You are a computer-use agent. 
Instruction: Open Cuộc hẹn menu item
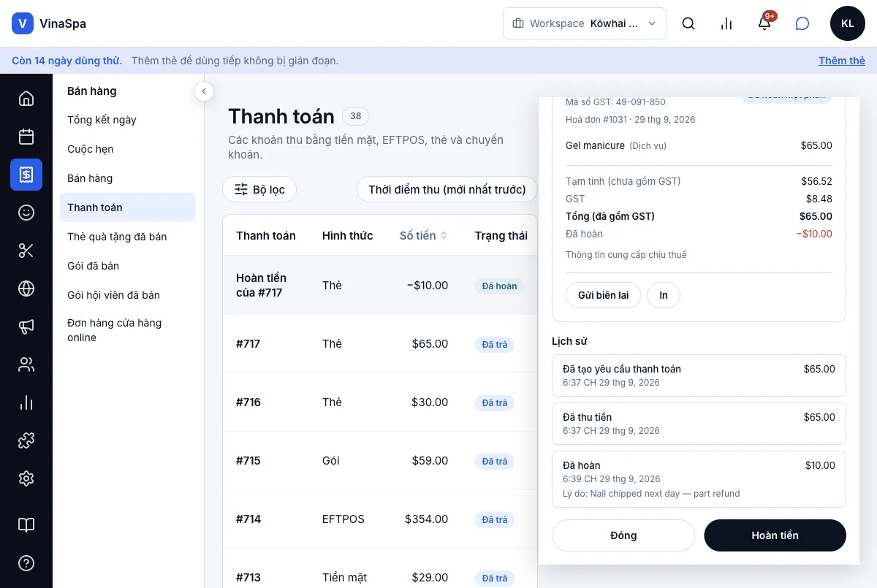[127, 149]
